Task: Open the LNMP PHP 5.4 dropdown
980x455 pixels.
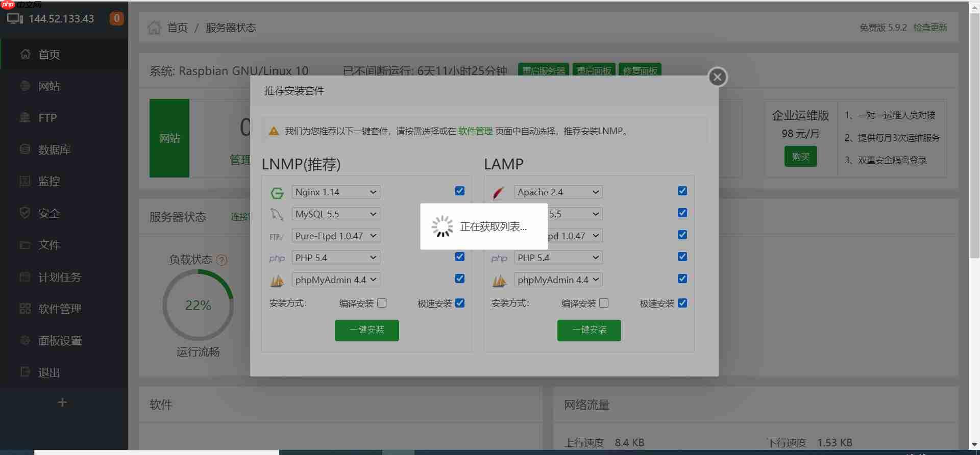Action: tap(336, 258)
